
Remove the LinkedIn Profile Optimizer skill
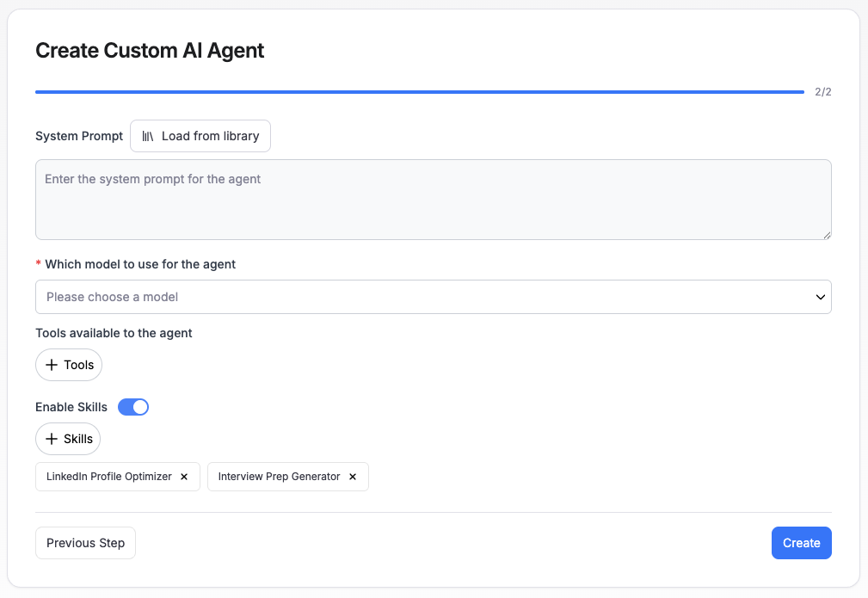[183, 476]
